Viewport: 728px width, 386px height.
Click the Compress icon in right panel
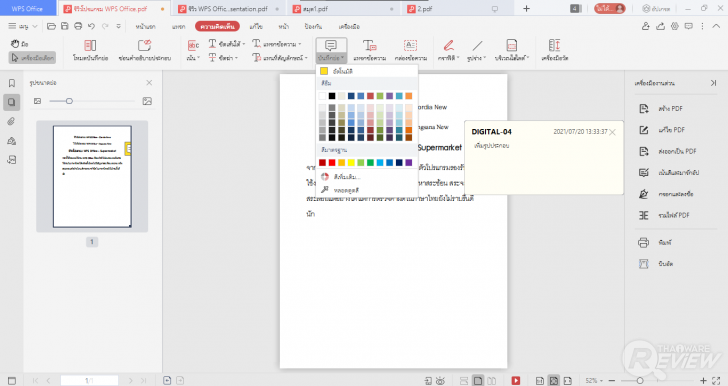(x=644, y=264)
